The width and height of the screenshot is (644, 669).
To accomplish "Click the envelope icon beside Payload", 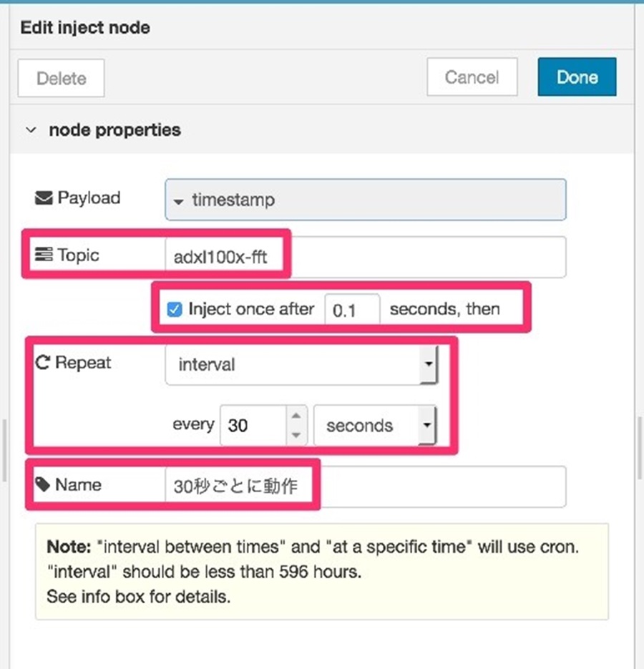I will point(44,198).
